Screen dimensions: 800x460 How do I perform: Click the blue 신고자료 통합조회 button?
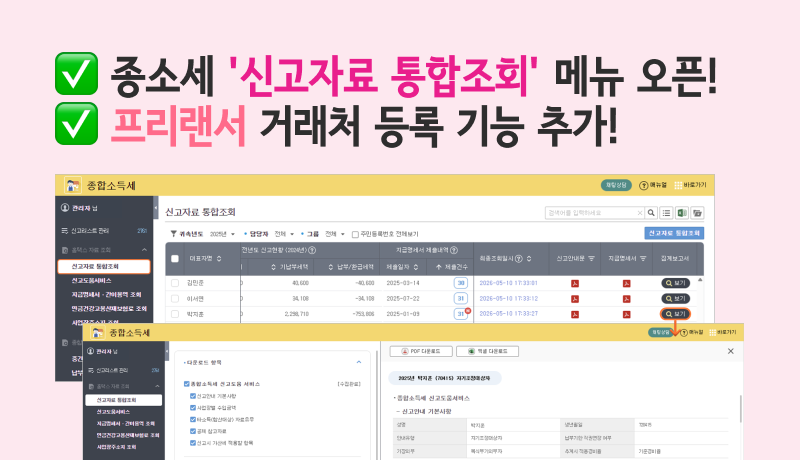tap(674, 233)
